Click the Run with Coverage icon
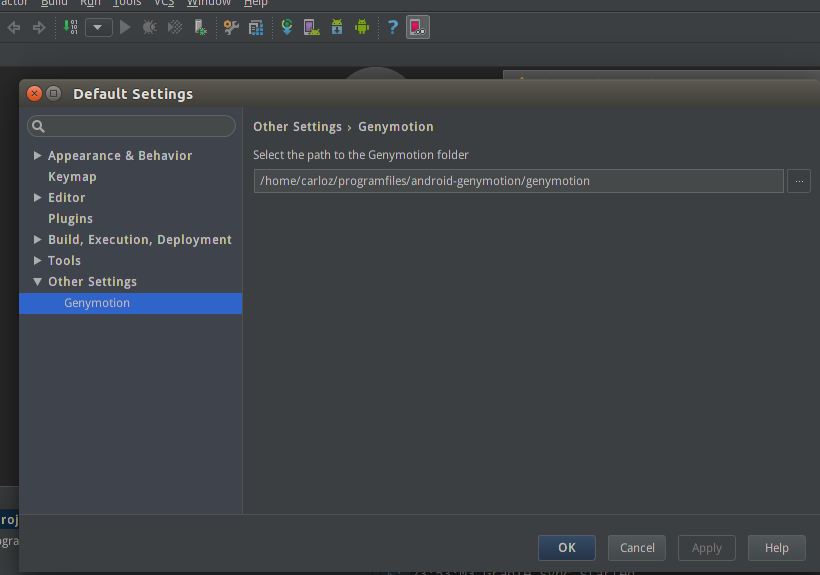 point(175,27)
